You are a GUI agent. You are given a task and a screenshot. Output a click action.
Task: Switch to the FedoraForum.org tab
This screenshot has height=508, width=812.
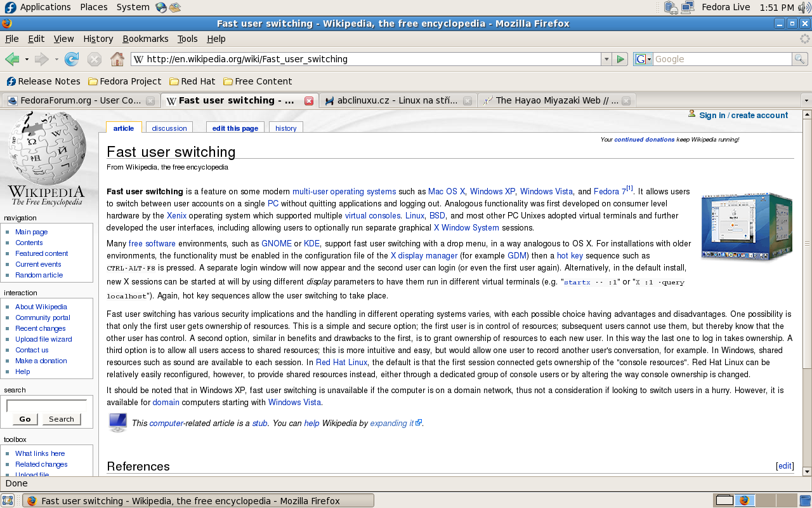tap(81, 100)
